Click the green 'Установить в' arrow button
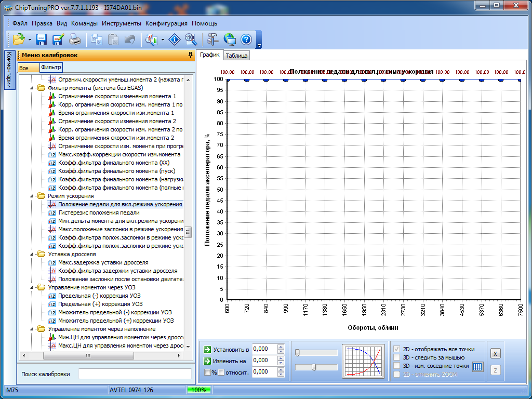Image resolution: width=532 pixels, height=399 pixels. tap(207, 349)
